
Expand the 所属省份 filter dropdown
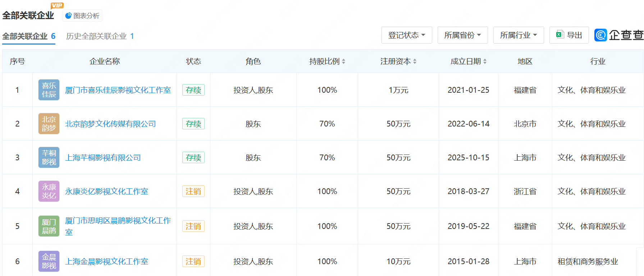462,35
